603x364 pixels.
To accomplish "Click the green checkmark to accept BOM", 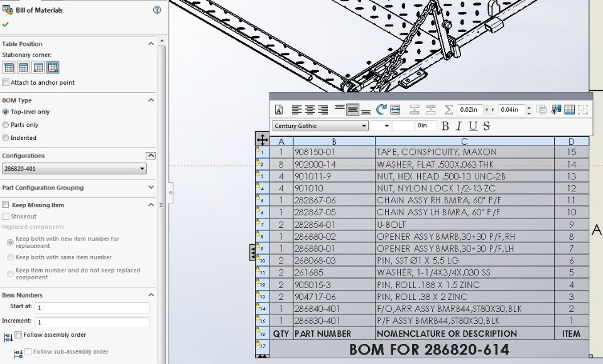I will tap(6, 24).
